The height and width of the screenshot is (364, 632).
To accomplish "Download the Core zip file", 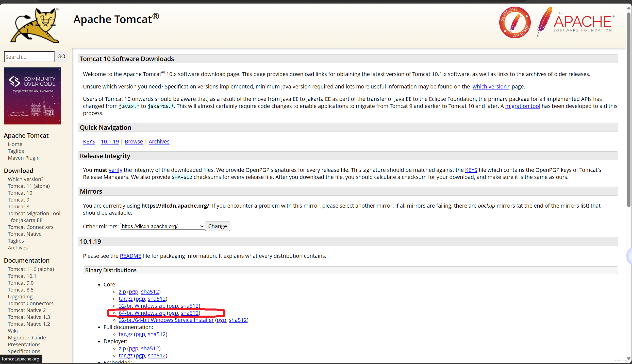I will (x=122, y=292).
